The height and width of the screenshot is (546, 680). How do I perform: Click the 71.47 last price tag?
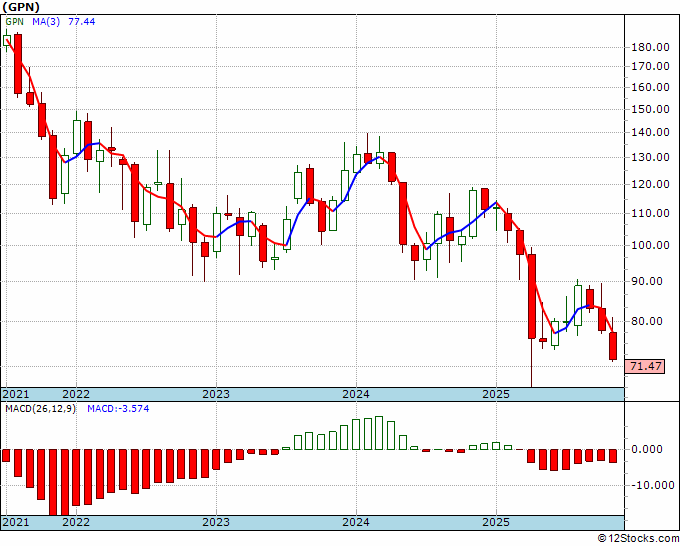click(x=646, y=366)
